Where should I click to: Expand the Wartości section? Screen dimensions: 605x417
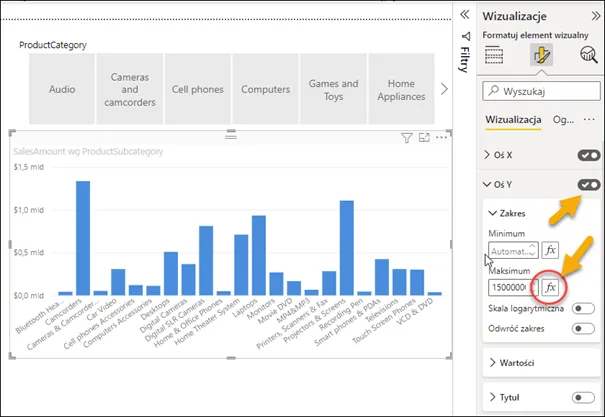coord(520,361)
